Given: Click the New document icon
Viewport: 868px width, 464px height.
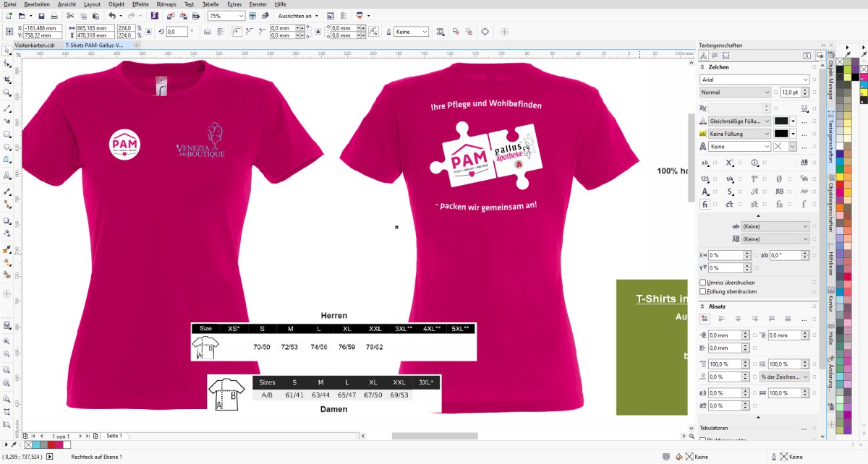Looking at the screenshot, I should [x=8, y=15].
